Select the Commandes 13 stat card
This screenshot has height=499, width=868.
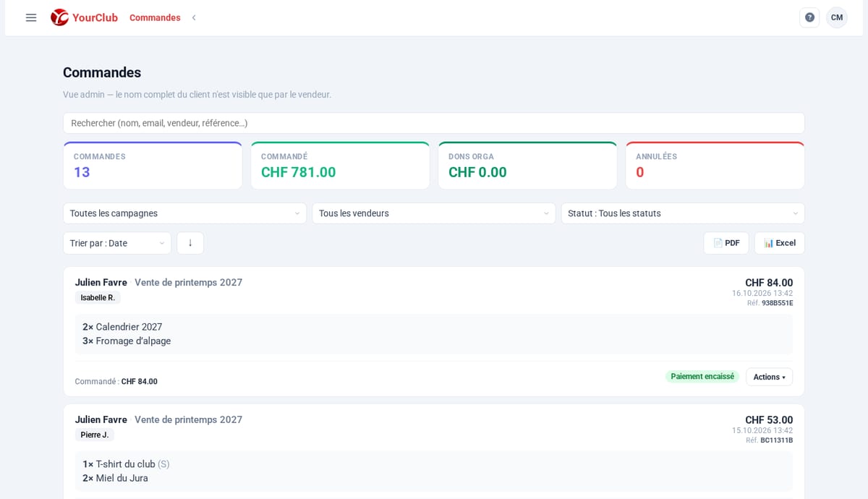click(153, 166)
